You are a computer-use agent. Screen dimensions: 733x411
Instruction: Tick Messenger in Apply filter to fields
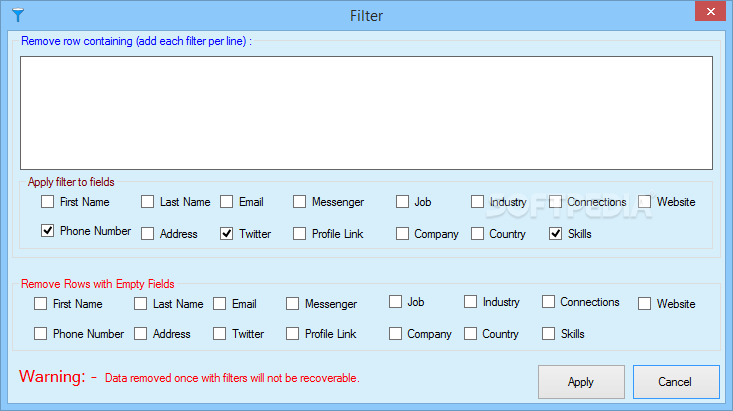coord(299,202)
